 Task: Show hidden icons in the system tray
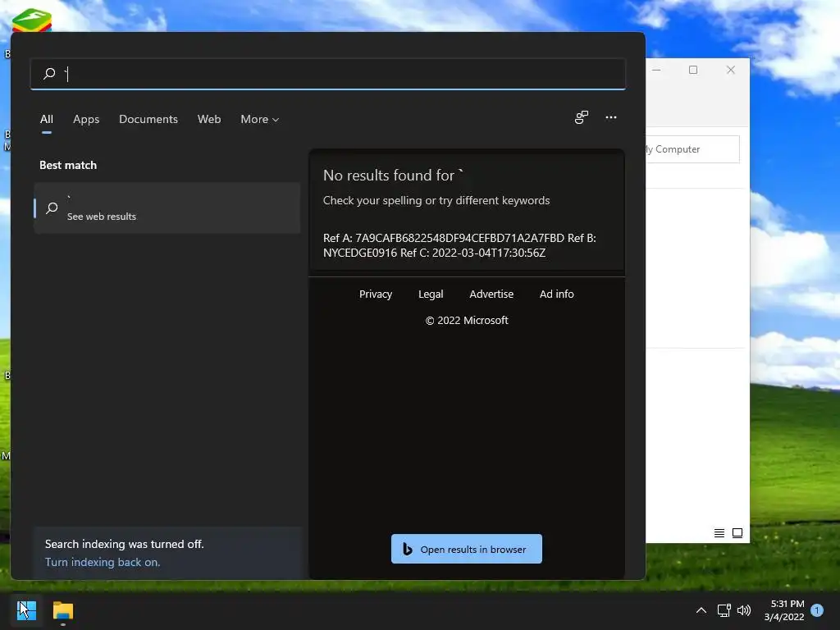[701, 610]
